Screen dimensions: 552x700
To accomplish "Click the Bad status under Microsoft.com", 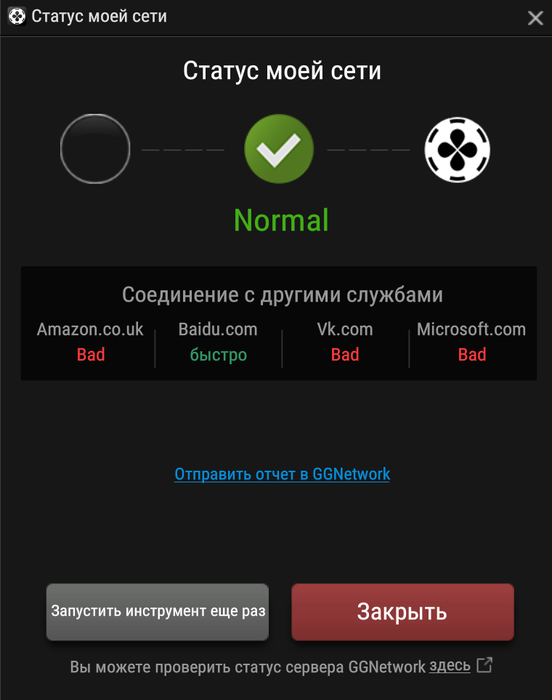I will click(472, 354).
